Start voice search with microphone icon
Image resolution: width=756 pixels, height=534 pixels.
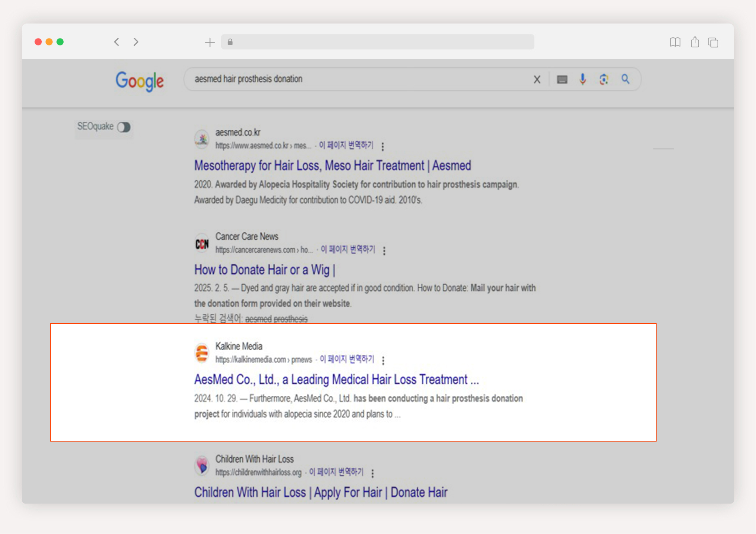click(x=583, y=79)
